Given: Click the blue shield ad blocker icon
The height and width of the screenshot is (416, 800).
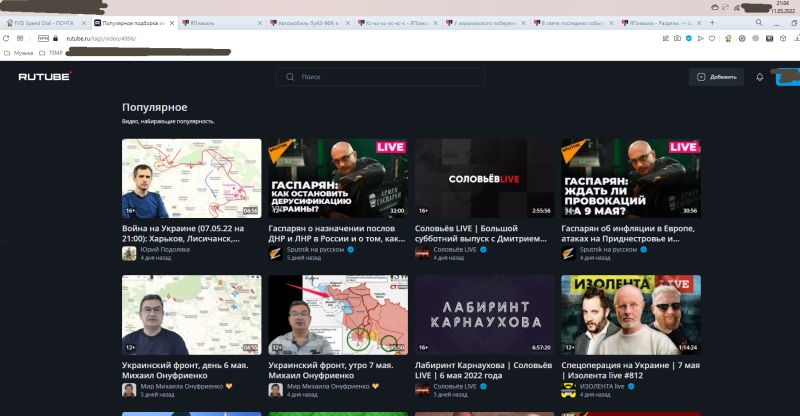Looking at the screenshot, I should pos(689,38).
